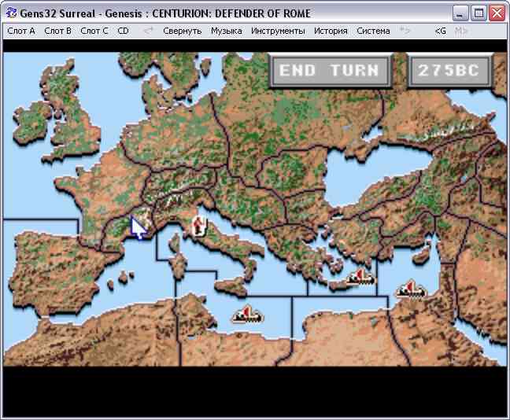Open the История menu
The image size is (510, 420).
(x=331, y=31)
